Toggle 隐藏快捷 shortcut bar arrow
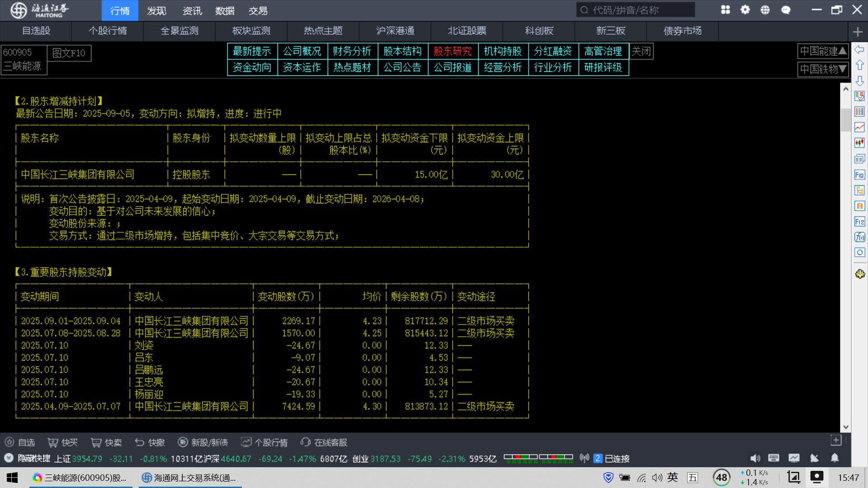This screenshot has width=868, height=488. pyautogui.click(x=9, y=458)
